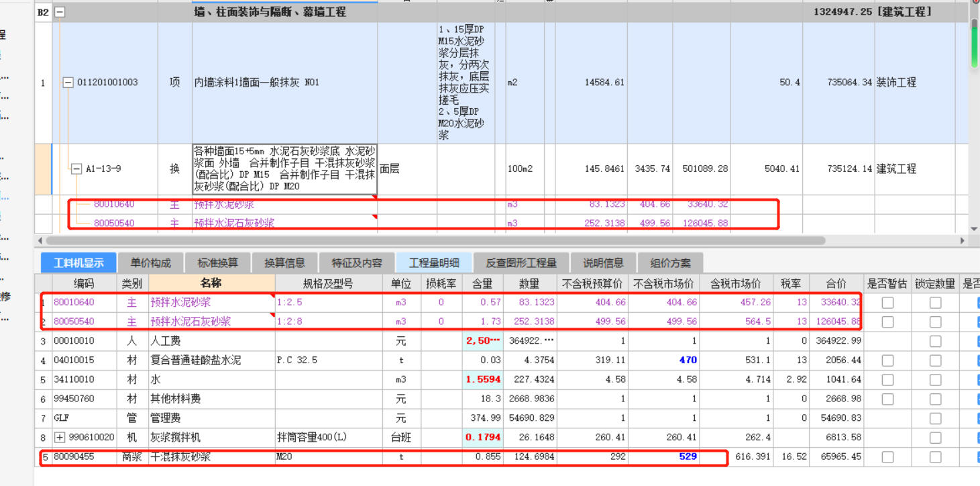This screenshot has width=980, height=486.
Task: Collapse item 011201001003 tree node
Action: point(68,83)
